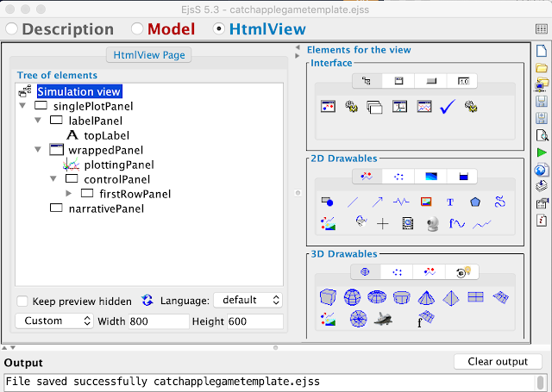Open the HtmlView Page tab
Image resolution: width=552 pixels, height=392 pixels.
[149, 55]
